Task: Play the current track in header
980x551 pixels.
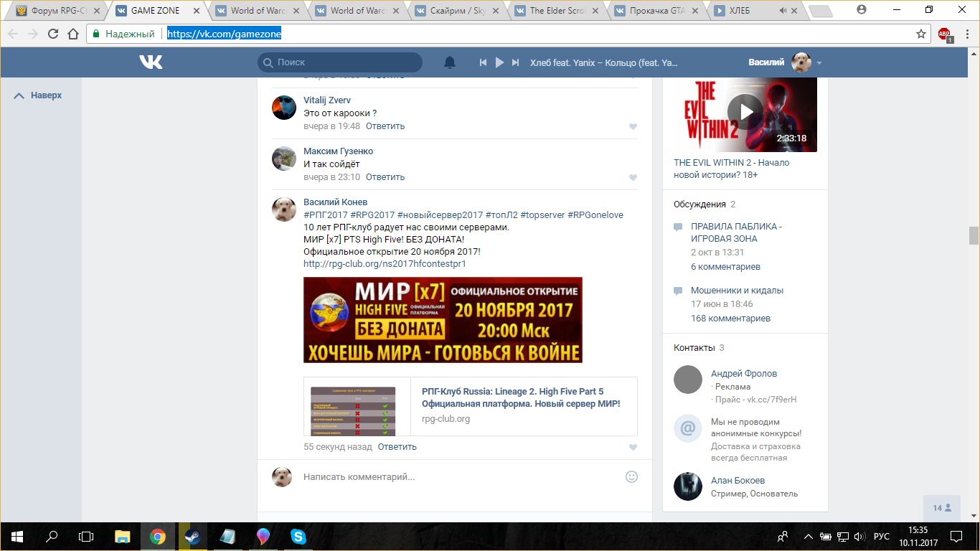Action: pyautogui.click(x=499, y=62)
